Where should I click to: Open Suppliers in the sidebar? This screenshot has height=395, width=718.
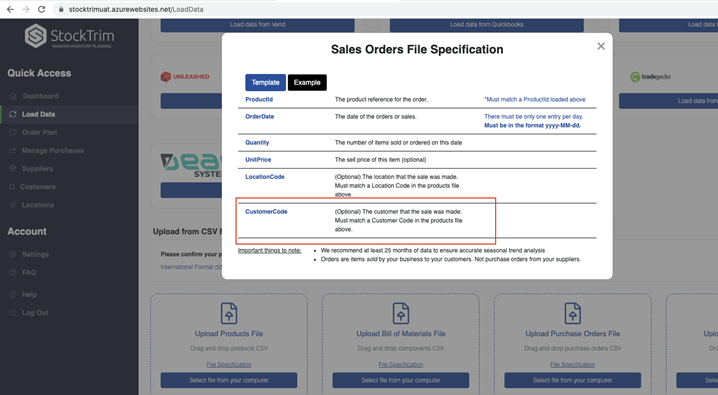pos(38,169)
